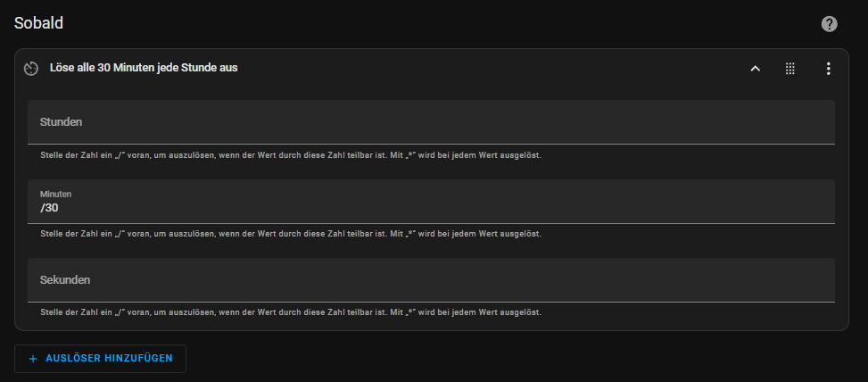Click the helper text under Sekunden
This screenshot has width=868, height=382.
[291, 312]
